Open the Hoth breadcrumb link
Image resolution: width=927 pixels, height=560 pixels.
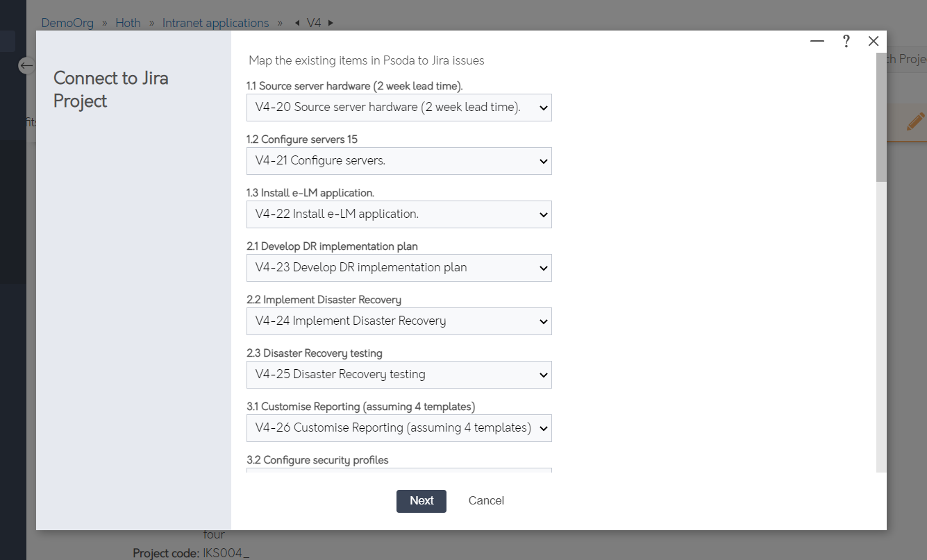128,23
